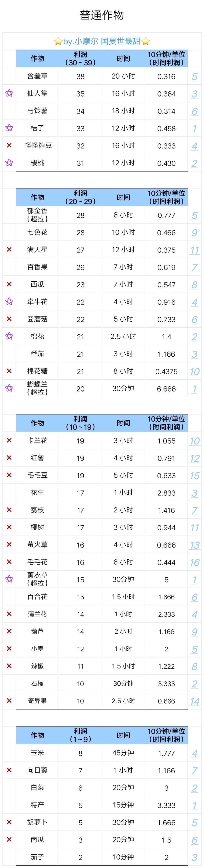Screen dimensions: 204x868
Task: Click the red X next to 向日葵
Action: tap(9, 770)
